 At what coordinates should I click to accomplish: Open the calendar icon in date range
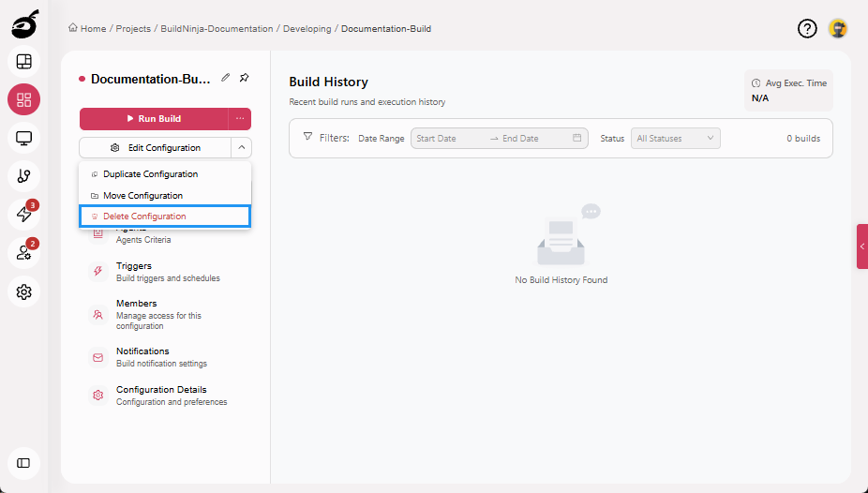(576, 138)
